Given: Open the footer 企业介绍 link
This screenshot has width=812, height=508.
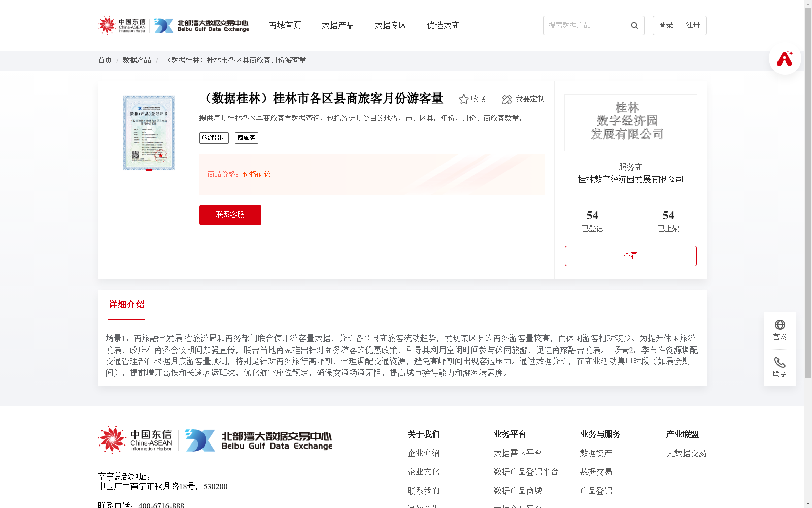Looking at the screenshot, I should (x=423, y=453).
